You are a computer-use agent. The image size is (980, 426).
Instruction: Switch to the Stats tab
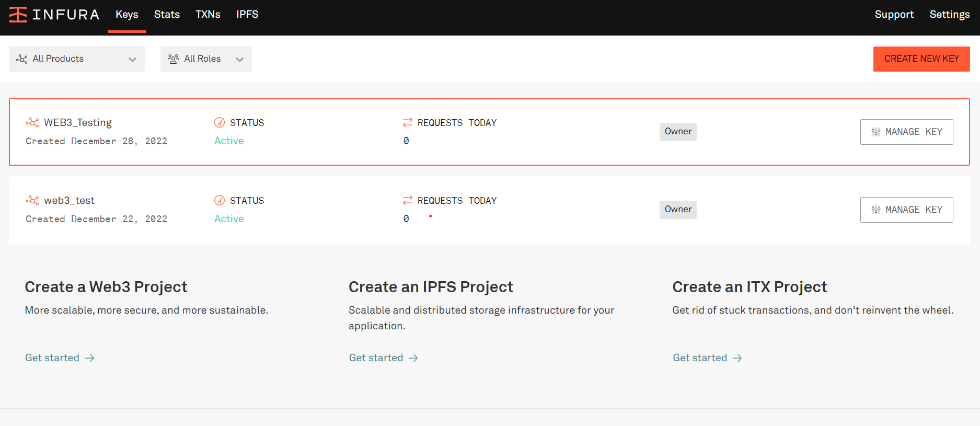pyautogui.click(x=167, y=15)
